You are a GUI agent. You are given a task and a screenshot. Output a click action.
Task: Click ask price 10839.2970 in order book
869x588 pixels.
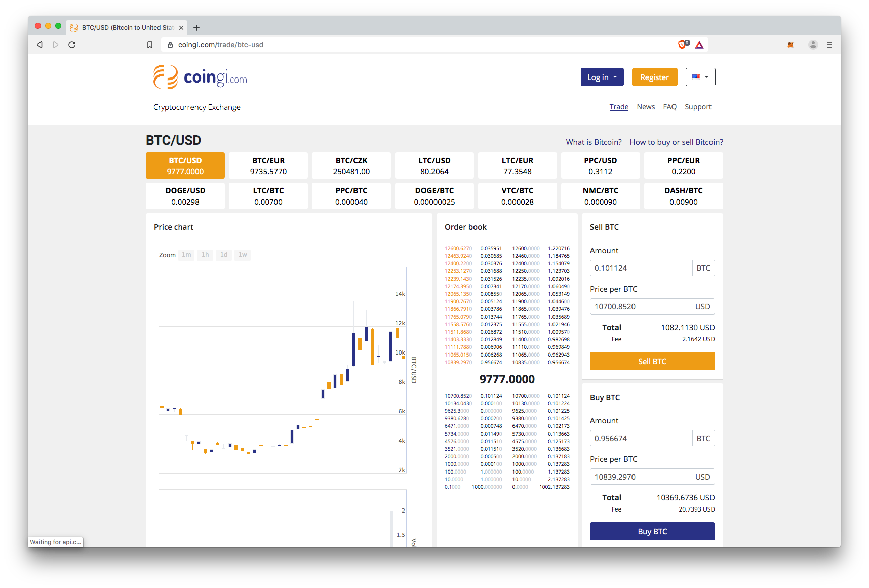[458, 362]
